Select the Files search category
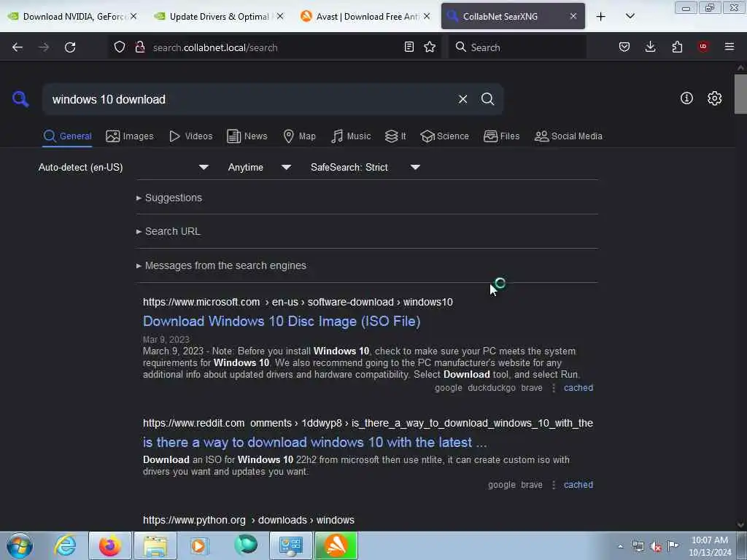Viewport: 747px width, 560px height. tap(501, 136)
